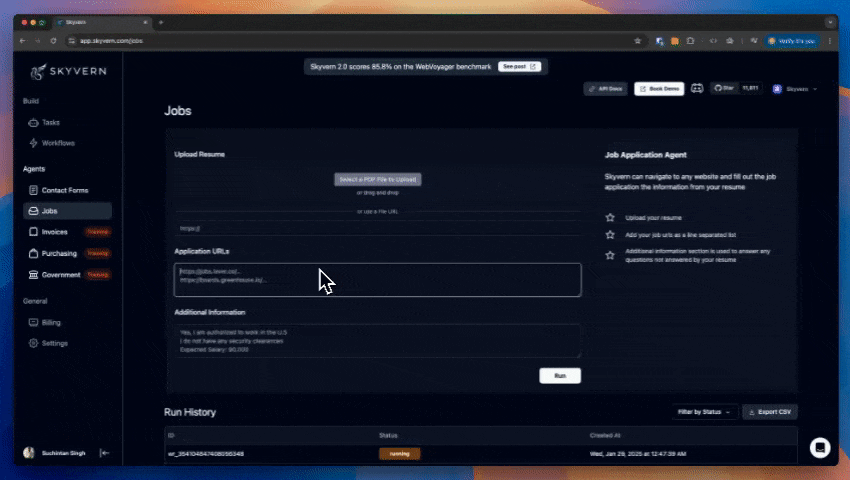Click the Export CSV button
Screen dimensions: 850x480
tap(770, 412)
